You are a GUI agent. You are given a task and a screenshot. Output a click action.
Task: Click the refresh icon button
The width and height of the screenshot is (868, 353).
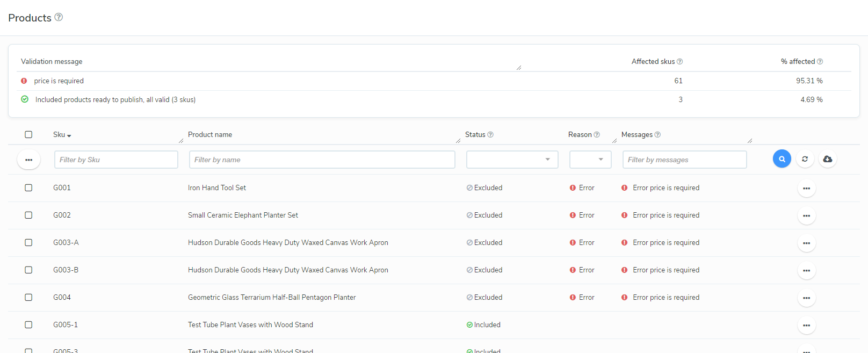pos(805,159)
